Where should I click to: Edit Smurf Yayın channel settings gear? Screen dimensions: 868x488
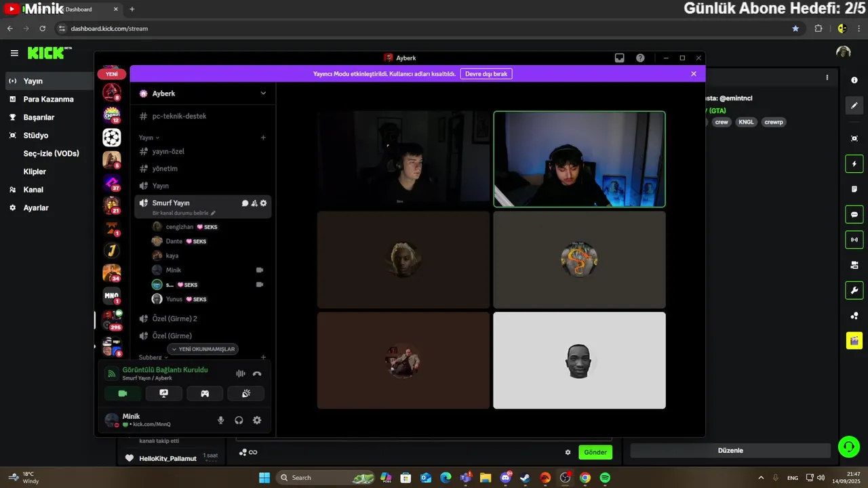point(263,203)
